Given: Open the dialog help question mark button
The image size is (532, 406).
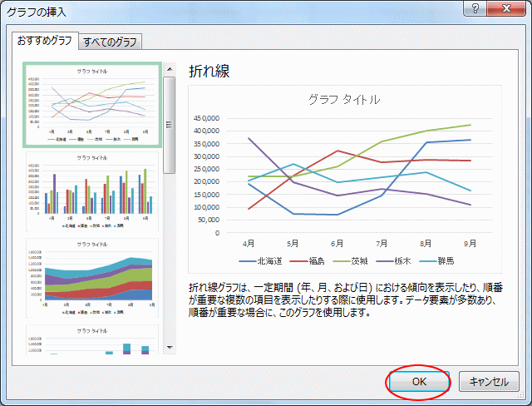Looking at the screenshot, I should coord(475,8).
